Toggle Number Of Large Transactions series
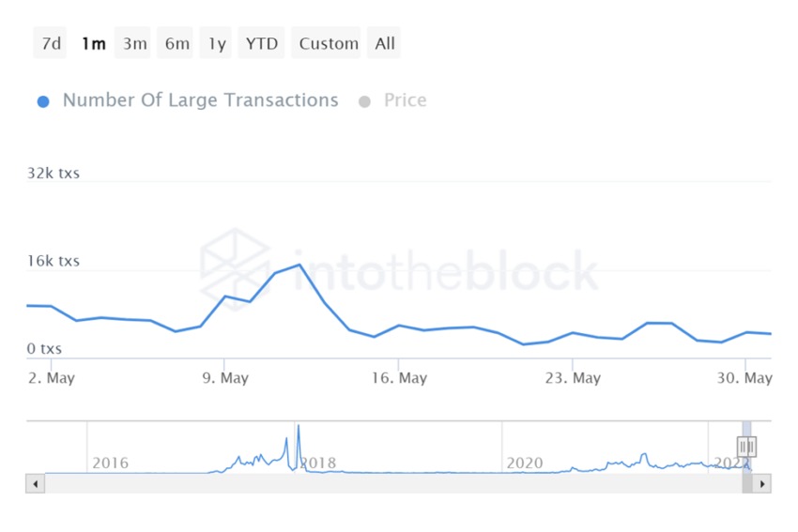 (x=199, y=100)
